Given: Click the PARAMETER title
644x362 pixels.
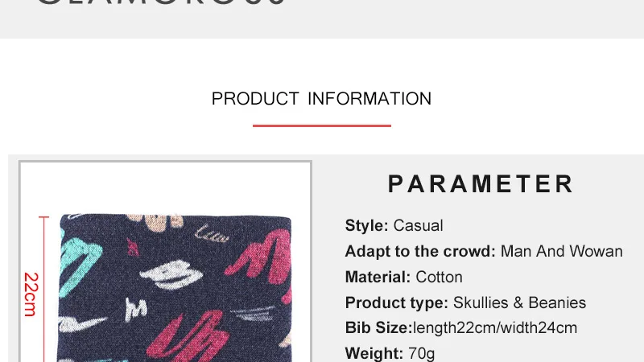Looking at the screenshot, I should point(481,183).
